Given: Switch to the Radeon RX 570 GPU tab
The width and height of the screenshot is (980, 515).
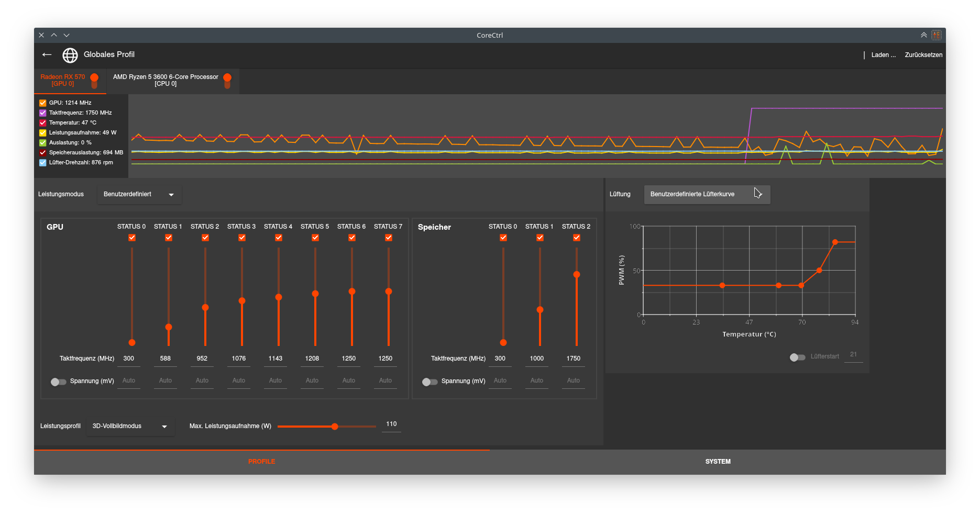Looking at the screenshot, I should (x=70, y=81).
